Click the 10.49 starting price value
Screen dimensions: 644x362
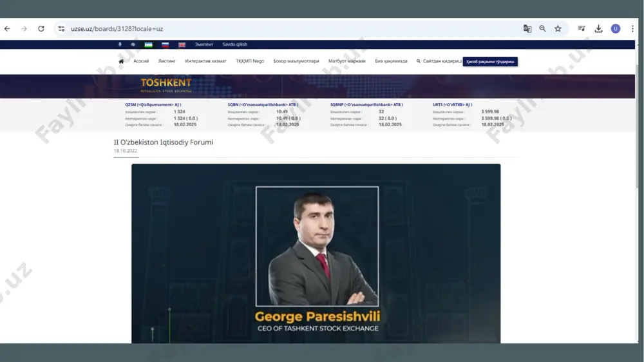tap(282, 112)
